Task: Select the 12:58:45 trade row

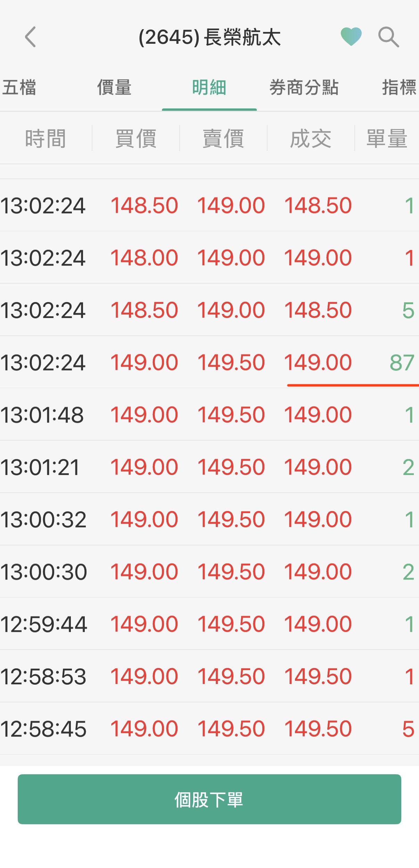Action: tap(209, 728)
